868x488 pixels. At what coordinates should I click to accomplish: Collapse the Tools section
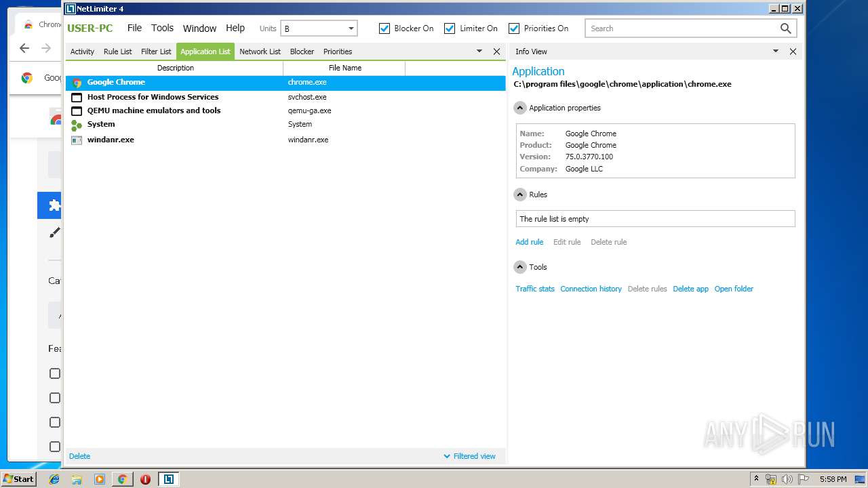(x=520, y=267)
